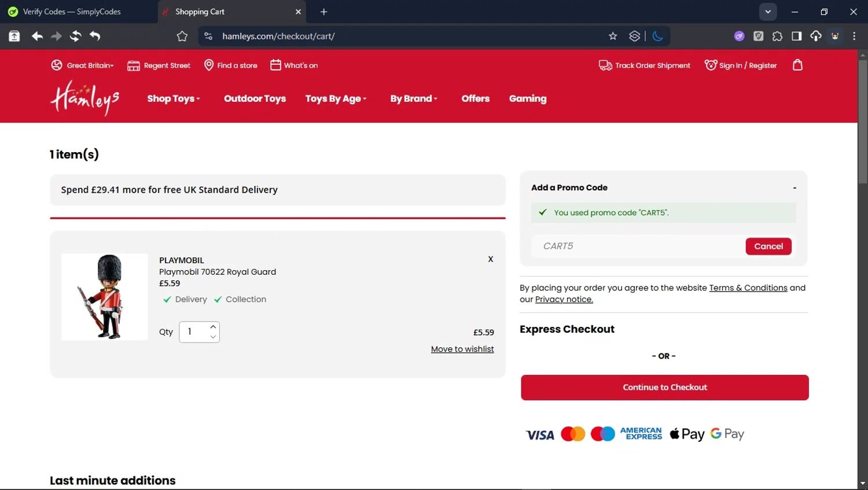Open the shopping bag icon in header
868x490 pixels.
pyautogui.click(x=797, y=65)
